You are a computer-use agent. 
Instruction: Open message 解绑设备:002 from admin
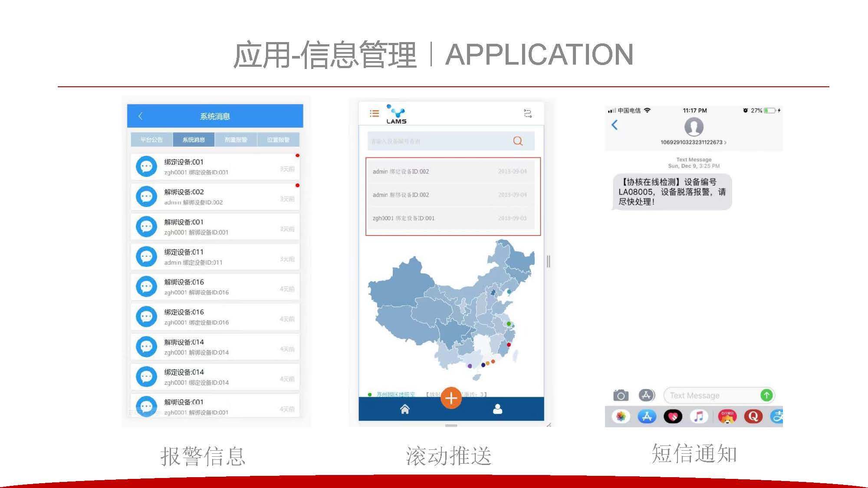tap(215, 197)
